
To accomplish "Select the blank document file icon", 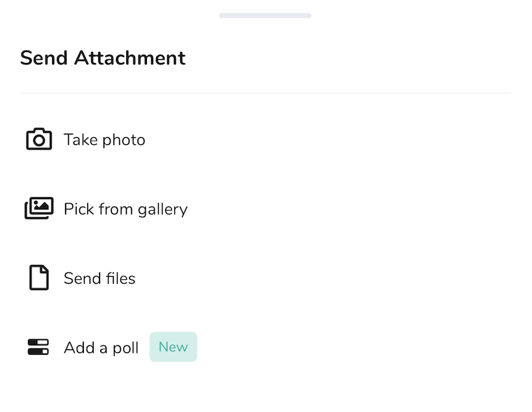I will pyautogui.click(x=39, y=277).
